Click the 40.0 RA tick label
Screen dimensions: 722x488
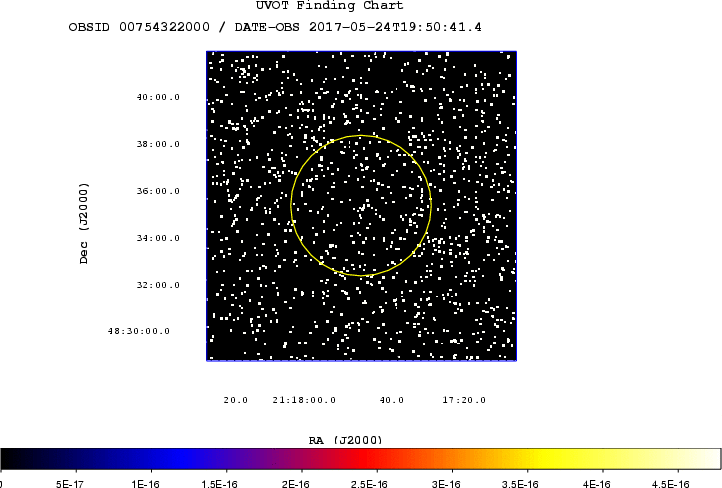pos(392,400)
